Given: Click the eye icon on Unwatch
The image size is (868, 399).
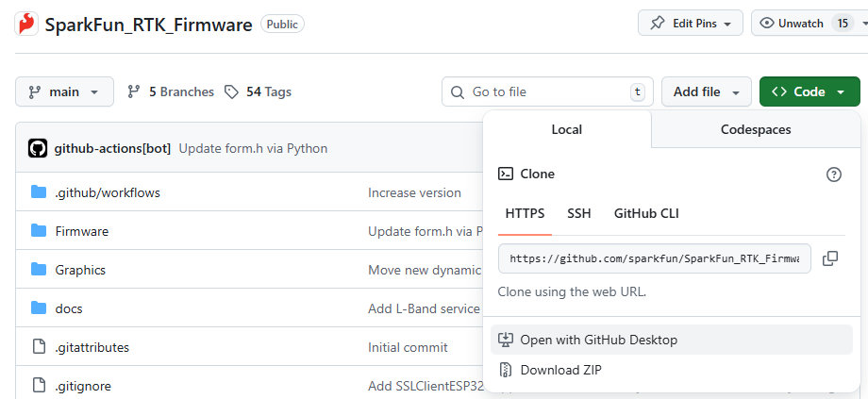Looking at the screenshot, I should pos(767,24).
